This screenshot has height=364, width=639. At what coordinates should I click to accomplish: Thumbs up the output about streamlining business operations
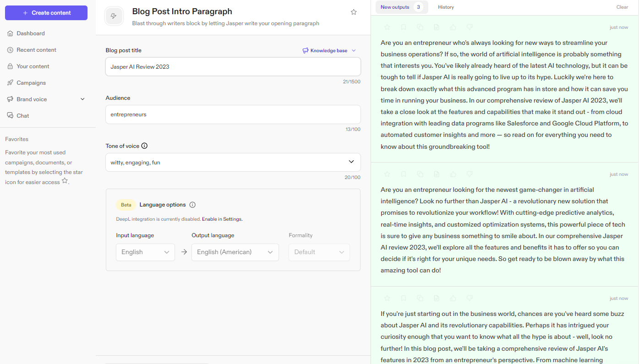pos(453,27)
